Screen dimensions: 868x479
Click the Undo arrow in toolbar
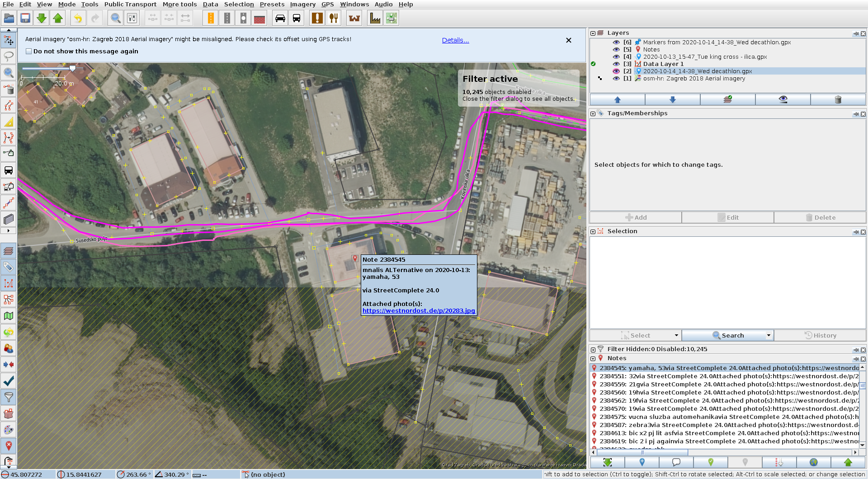pyautogui.click(x=78, y=19)
